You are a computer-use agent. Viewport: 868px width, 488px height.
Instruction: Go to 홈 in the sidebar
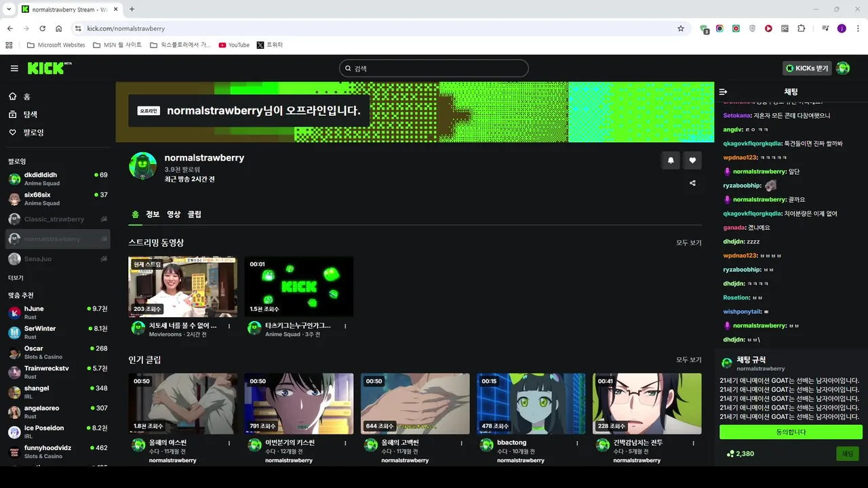(19, 97)
